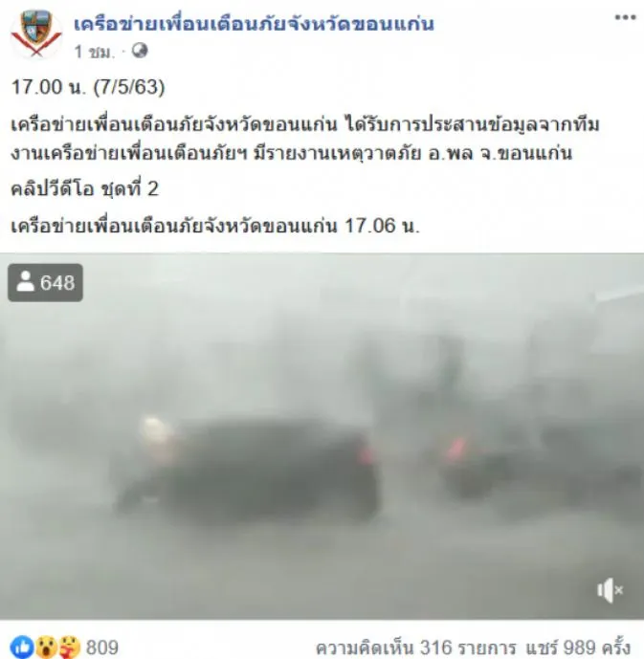Unmute the video with the speaker icon

pos(610,590)
